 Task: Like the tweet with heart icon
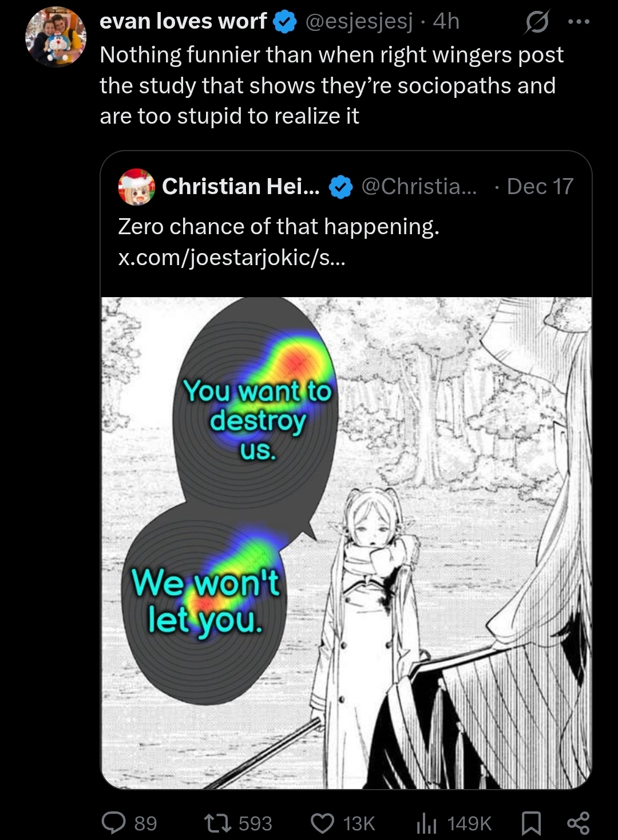click(x=322, y=823)
